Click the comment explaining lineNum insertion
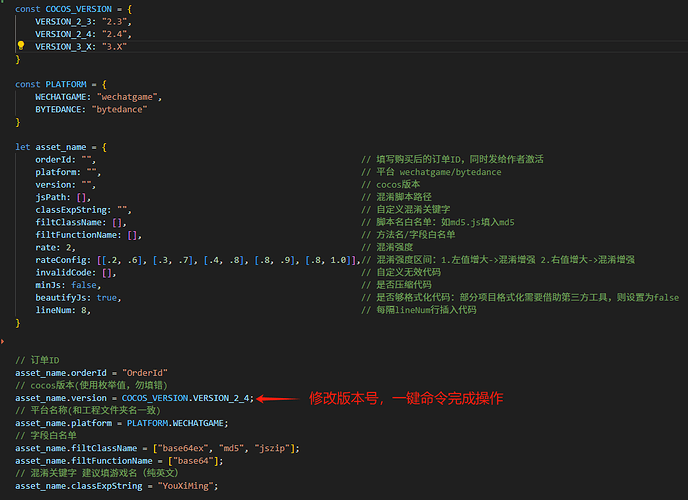The image size is (688, 500). pyautogui.click(x=419, y=310)
